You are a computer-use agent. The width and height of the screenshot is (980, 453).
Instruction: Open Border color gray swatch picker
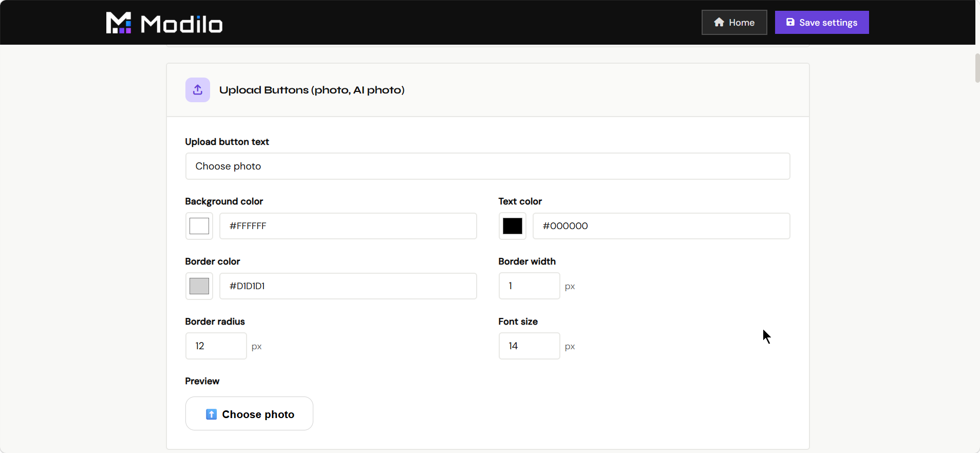point(199,286)
